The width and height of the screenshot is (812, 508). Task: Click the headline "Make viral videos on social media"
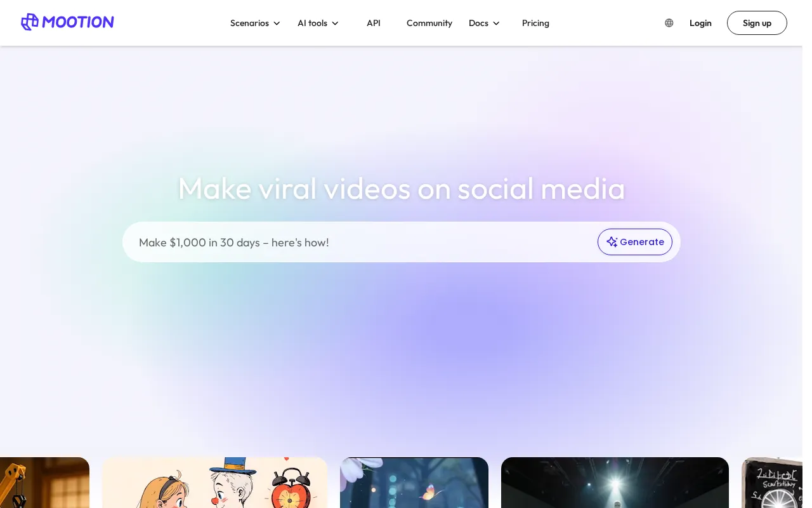click(x=402, y=189)
